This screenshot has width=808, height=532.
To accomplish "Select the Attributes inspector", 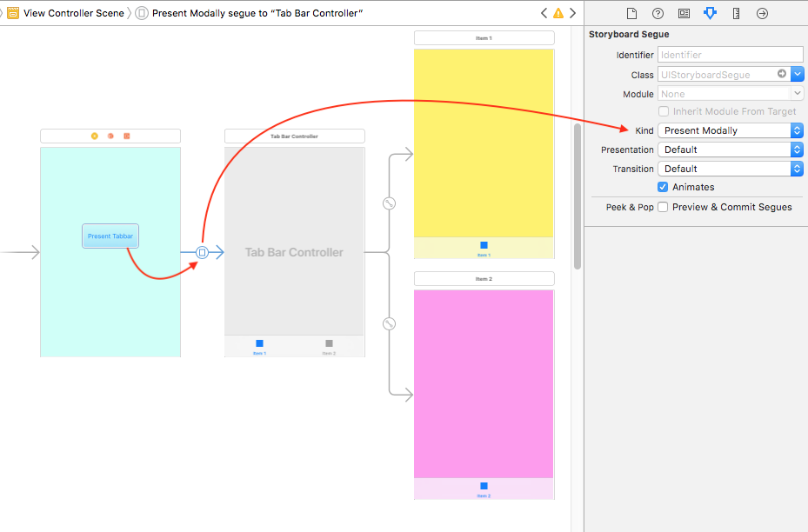I will click(710, 13).
